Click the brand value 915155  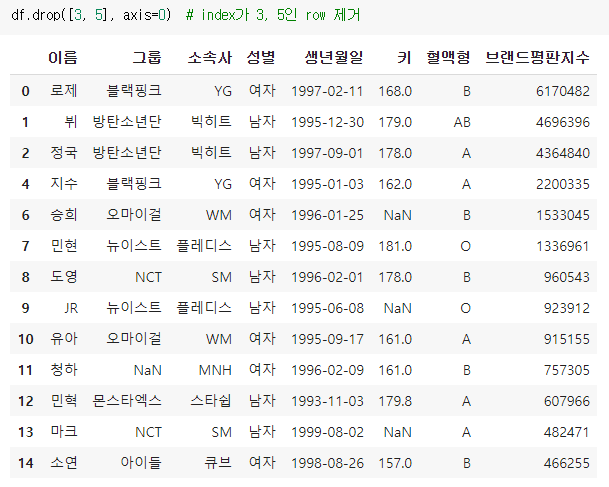pyautogui.click(x=567, y=339)
